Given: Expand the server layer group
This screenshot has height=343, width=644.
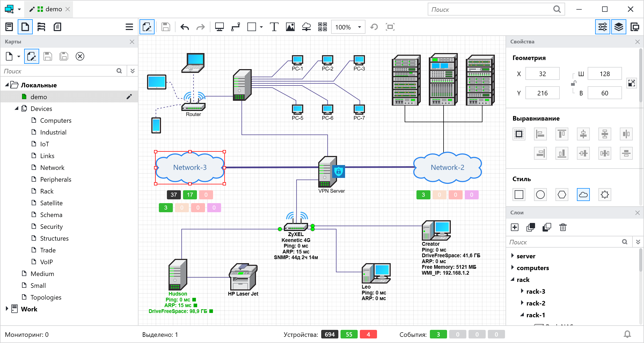Looking at the screenshot, I should (x=513, y=256).
